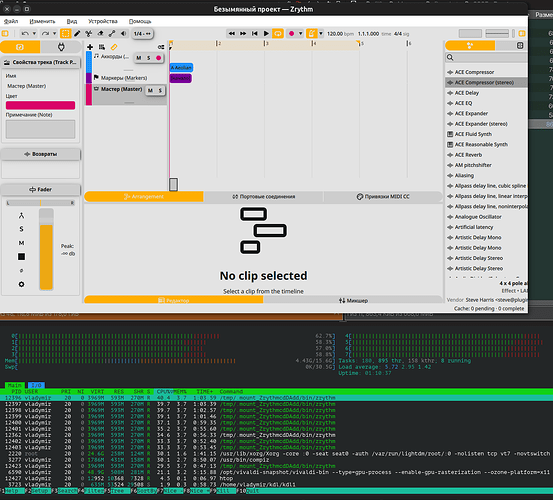
Task: Expand the Track Properties section header
Action: [40, 62]
